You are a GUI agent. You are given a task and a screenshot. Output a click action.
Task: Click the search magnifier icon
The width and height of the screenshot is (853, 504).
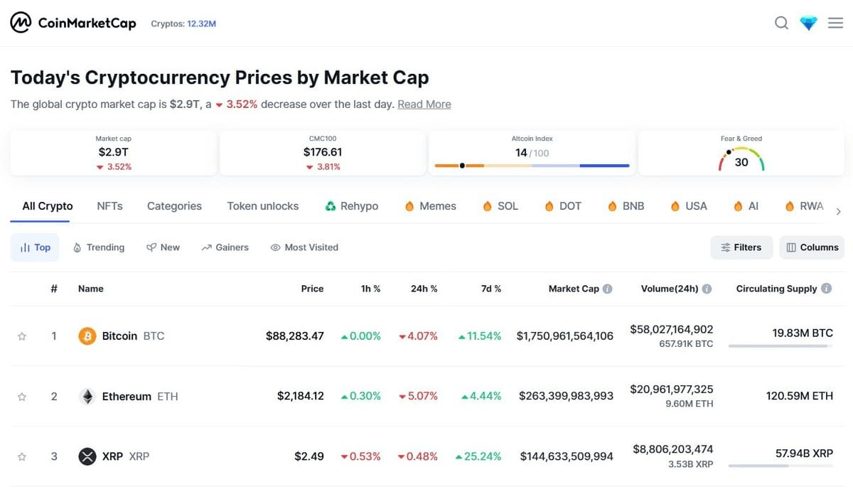781,23
